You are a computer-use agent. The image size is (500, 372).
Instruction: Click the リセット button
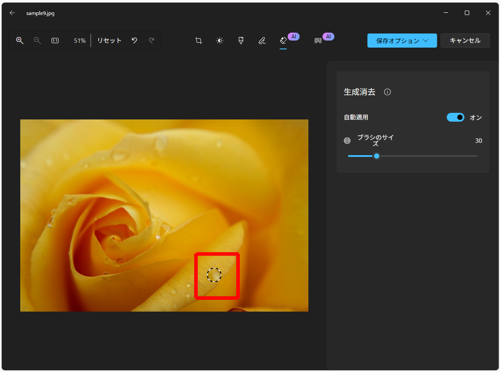[109, 40]
